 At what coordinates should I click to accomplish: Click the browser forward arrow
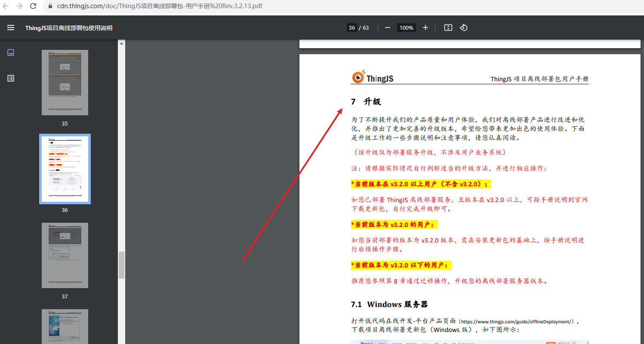[19, 6]
